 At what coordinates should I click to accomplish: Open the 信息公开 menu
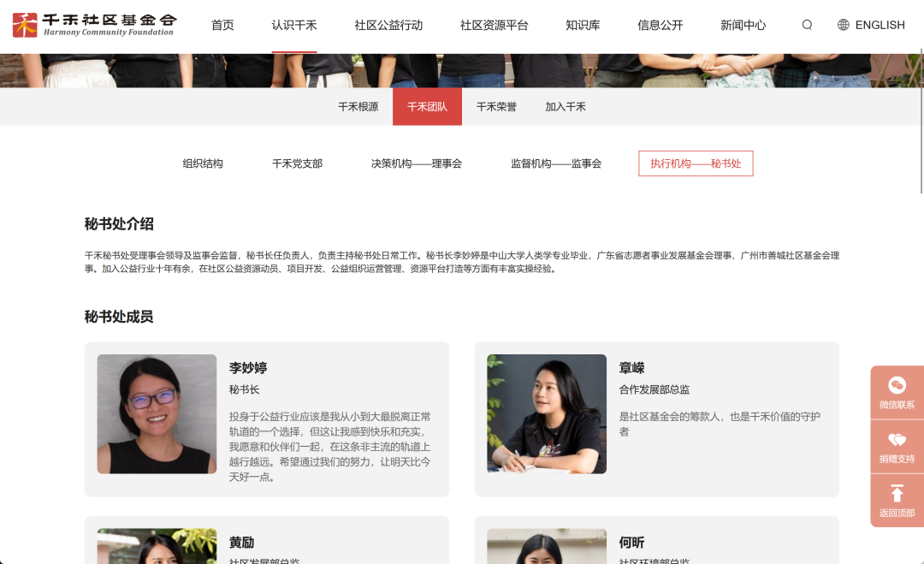click(660, 25)
